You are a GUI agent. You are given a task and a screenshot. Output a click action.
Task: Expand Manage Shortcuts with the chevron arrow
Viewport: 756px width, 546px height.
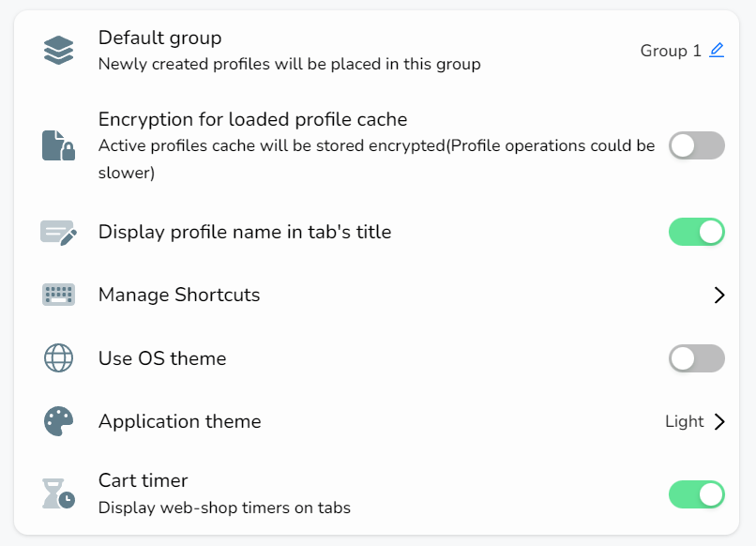tap(719, 296)
